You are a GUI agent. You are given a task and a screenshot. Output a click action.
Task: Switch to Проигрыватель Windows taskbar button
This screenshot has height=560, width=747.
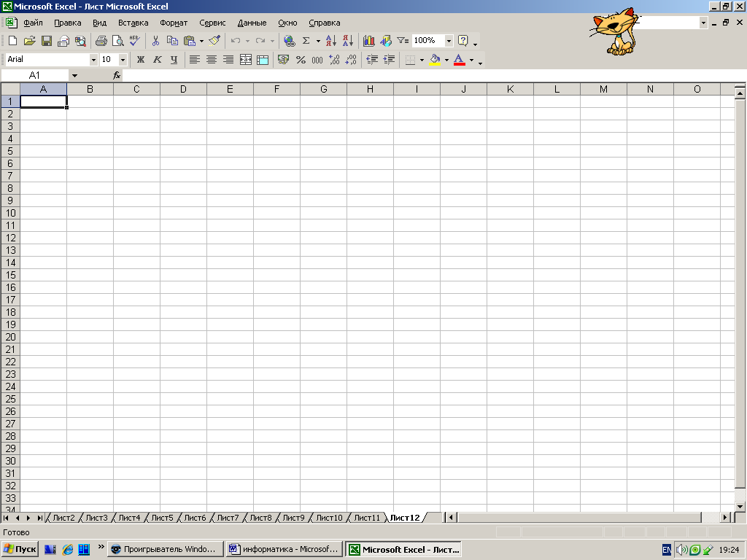166,549
